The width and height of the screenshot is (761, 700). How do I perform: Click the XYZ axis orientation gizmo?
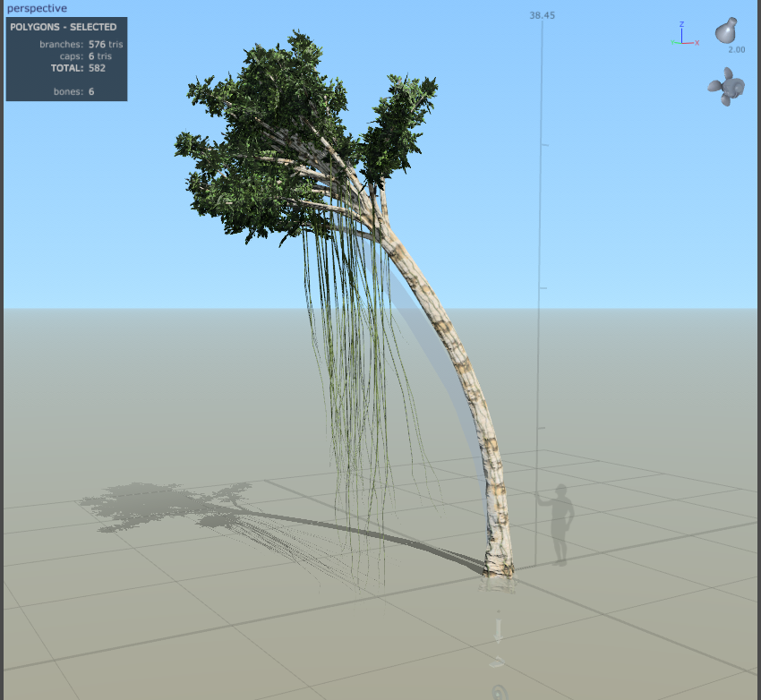click(x=684, y=33)
